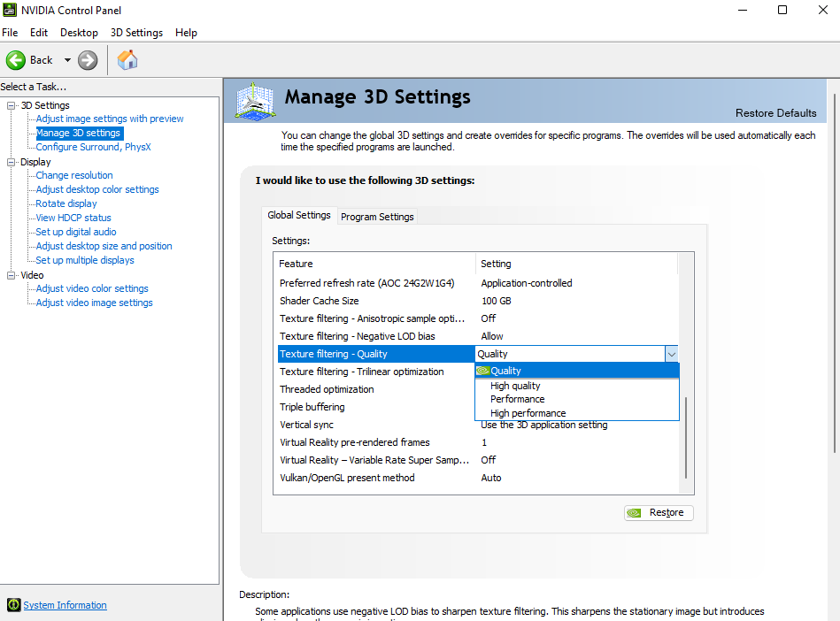This screenshot has height=621, width=840.
Task: Open Adjust desktop size and position
Action: (104, 246)
